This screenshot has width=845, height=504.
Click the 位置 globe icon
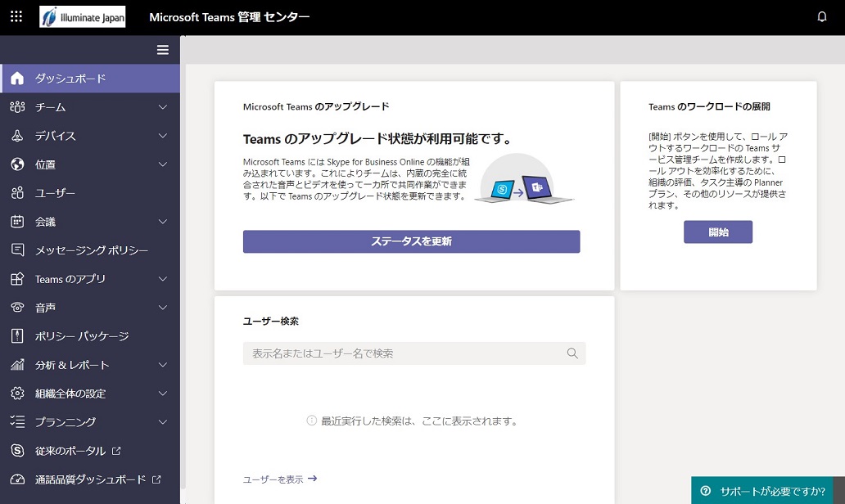(17, 164)
